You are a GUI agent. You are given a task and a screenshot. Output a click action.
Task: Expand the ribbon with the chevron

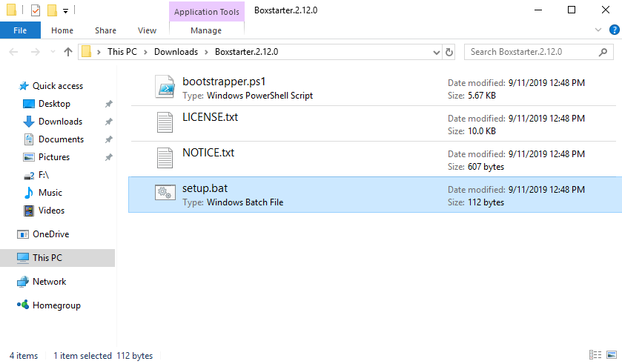tap(598, 30)
